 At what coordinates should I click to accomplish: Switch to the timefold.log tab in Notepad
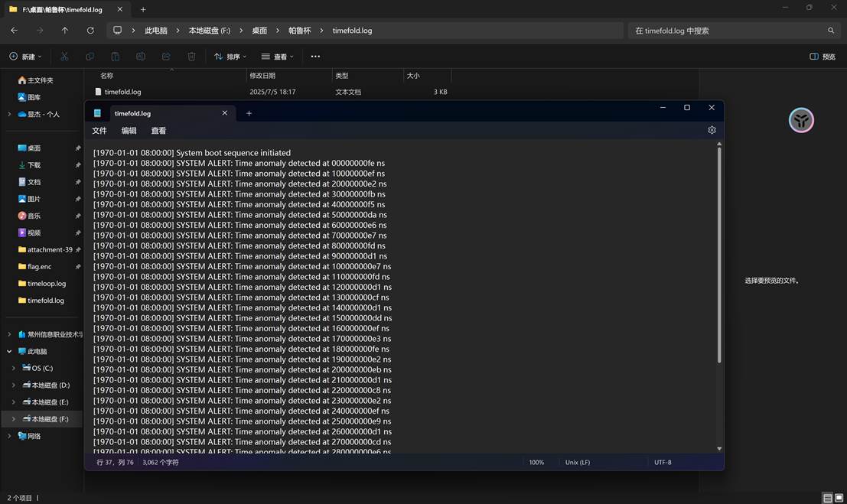[133, 112]
